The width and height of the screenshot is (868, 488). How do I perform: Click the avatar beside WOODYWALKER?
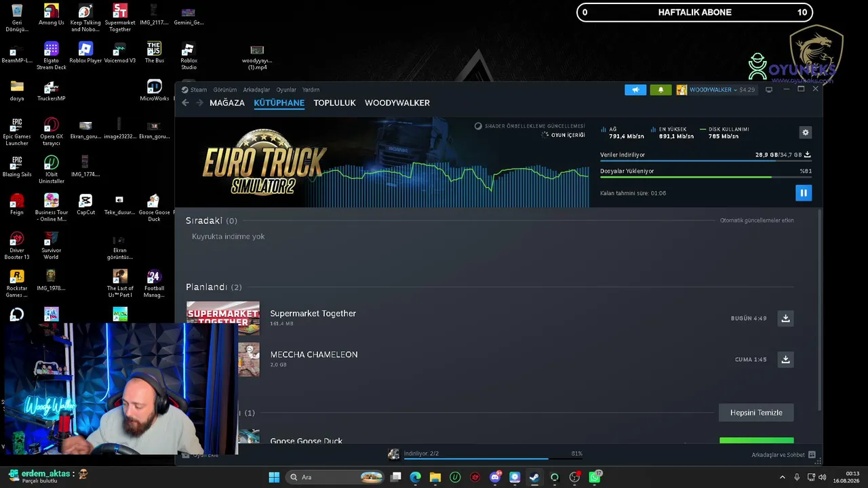(682, 89)
